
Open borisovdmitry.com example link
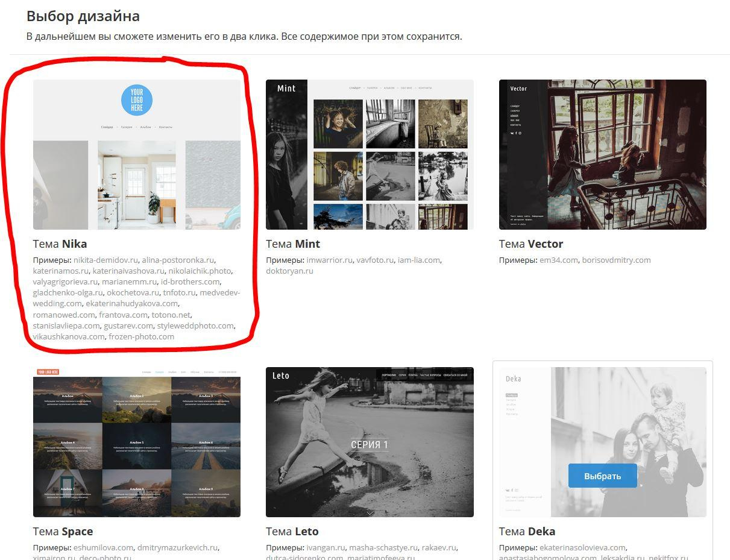pyautogui.click(x=616, y=260)
